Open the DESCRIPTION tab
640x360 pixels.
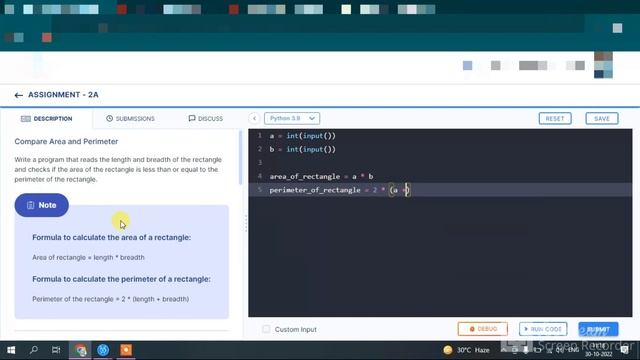(47, 118)
